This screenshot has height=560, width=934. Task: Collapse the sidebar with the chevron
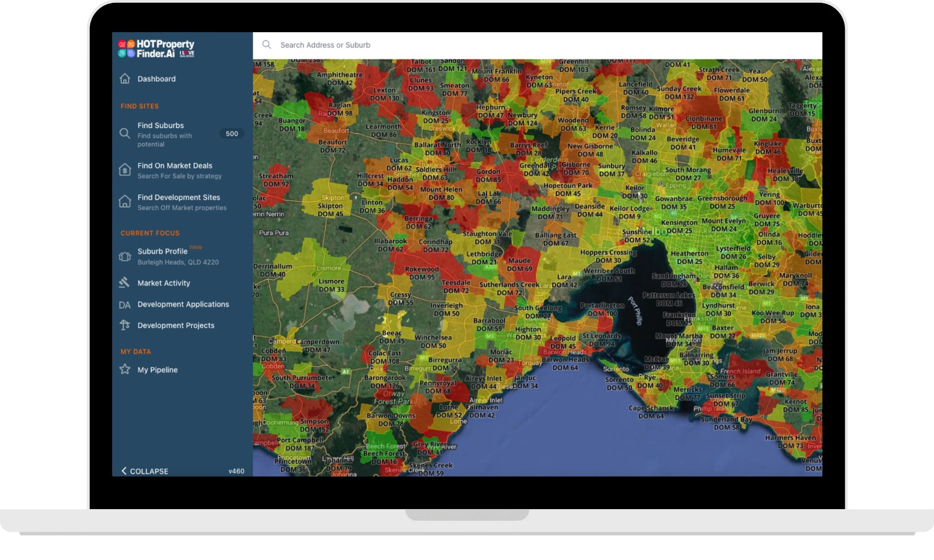(x=124, y=471)
